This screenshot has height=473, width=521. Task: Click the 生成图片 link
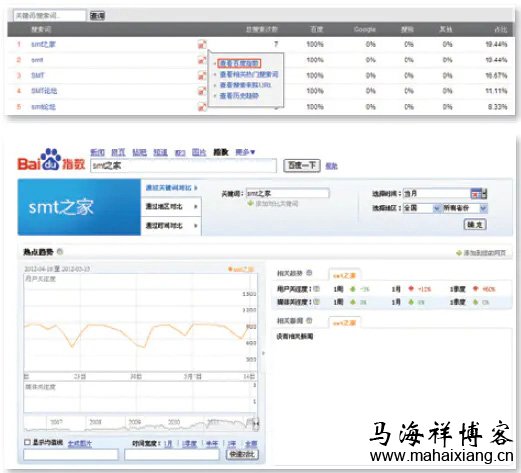tap(80, 444)
